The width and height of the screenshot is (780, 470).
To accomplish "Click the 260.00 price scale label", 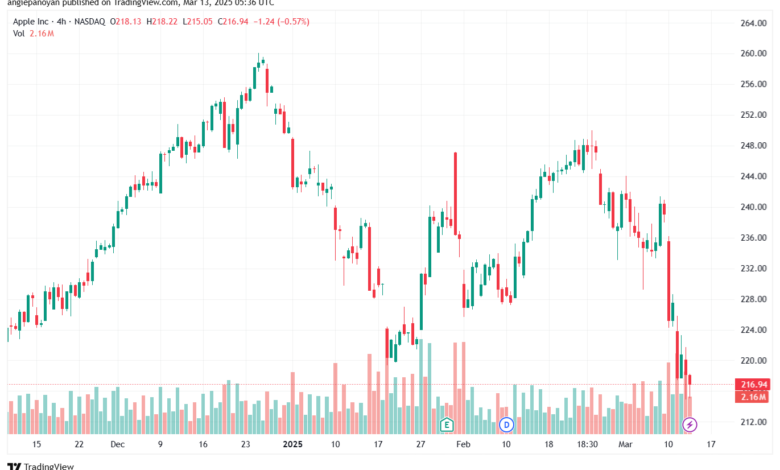I will pos(753,54).
